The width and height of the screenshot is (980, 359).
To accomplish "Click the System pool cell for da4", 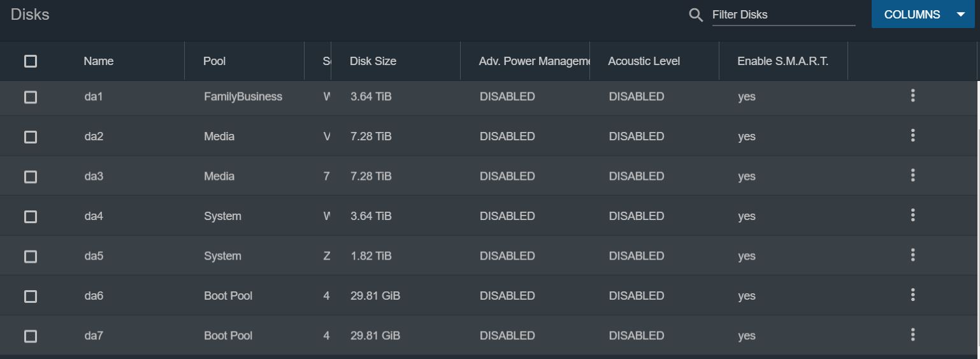I will point(222,216).
